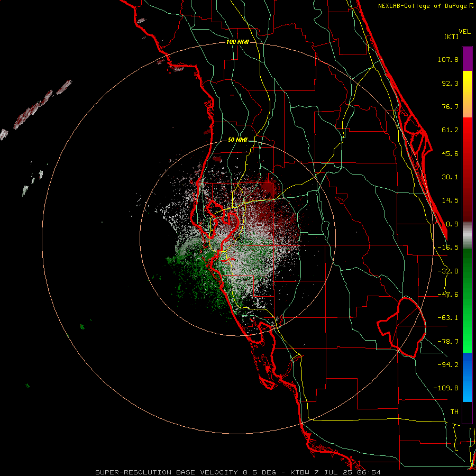The width and height of the screenshot is (476, 476).
Task: Click the 92.3 scale value
Action: coord(450,83)
